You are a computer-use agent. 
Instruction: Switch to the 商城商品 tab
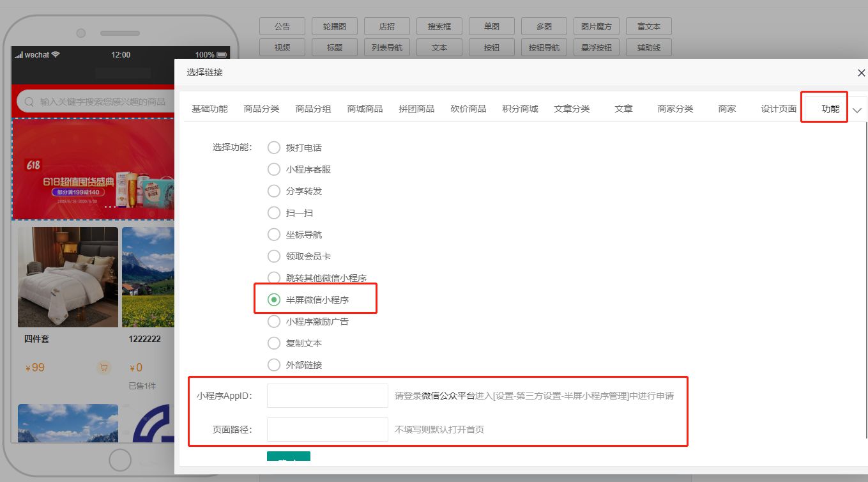coord(365,109)
